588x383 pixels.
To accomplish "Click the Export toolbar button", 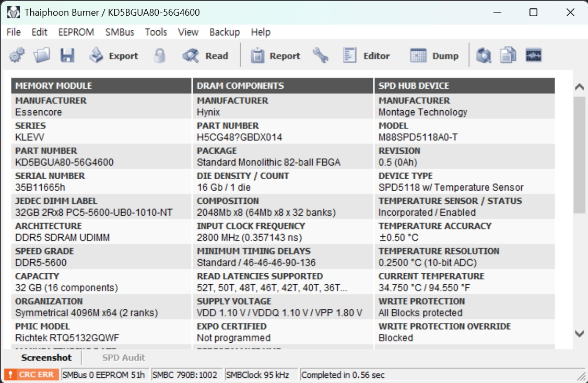I will click(114, 55).
